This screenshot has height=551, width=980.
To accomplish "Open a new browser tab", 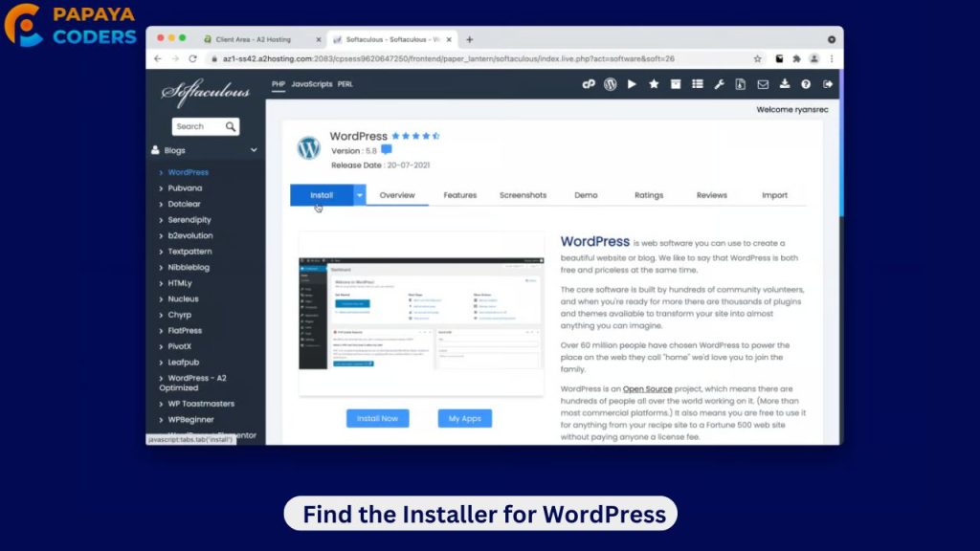I will [469, 39].
